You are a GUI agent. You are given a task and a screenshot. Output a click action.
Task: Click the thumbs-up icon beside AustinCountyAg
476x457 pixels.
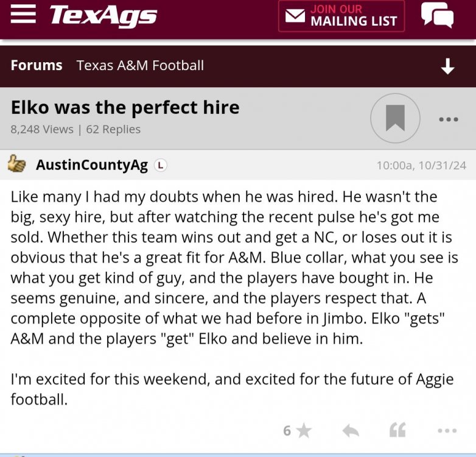(x=17, y=165)
